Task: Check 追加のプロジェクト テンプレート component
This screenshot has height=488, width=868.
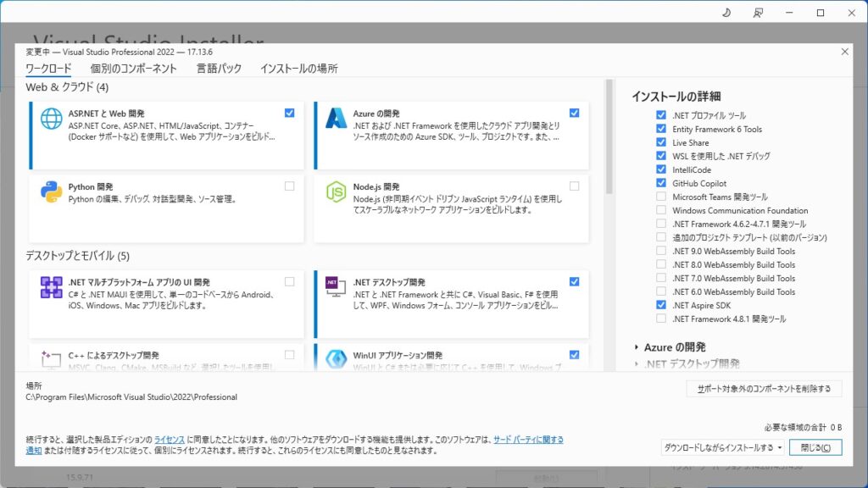Action: pyautogui.click(x=661, y=237)
